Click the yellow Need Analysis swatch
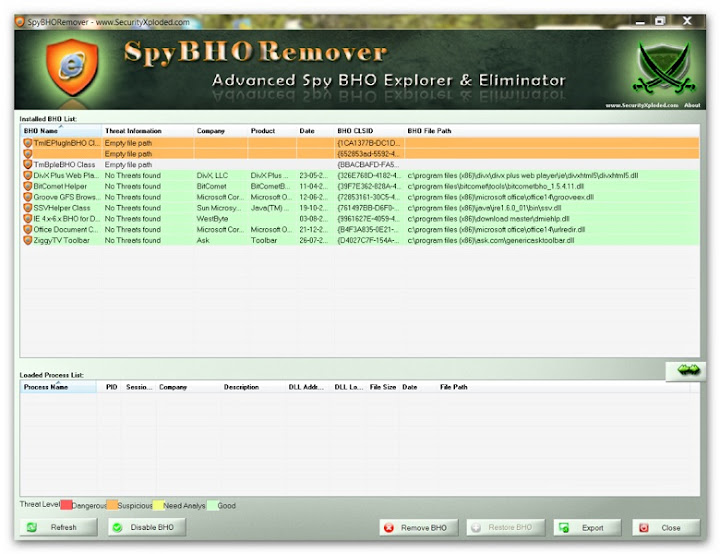Image resolution: width=720 pixels, height=554 pixels. pos(158,505)
